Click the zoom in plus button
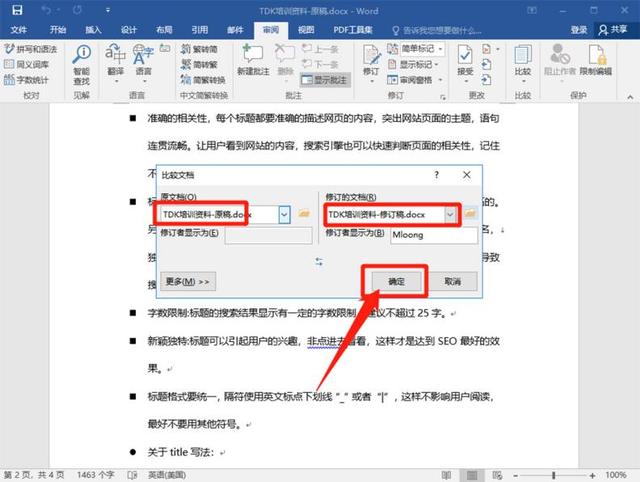The width and height of the screenshot is (640, 482). [592, 475]
